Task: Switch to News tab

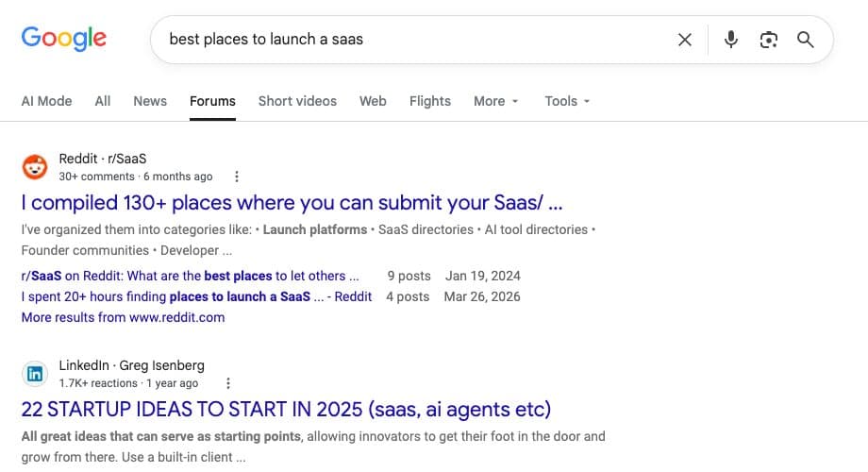Action: (150, 101)
